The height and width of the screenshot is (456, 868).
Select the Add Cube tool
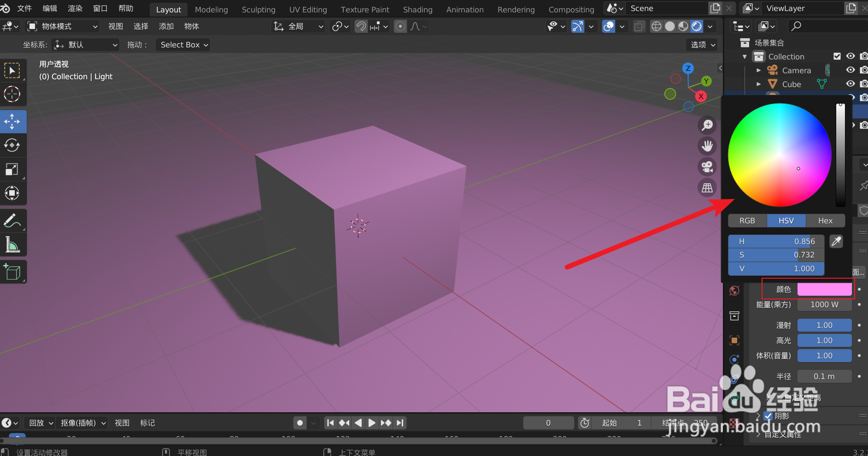[12, 272]
